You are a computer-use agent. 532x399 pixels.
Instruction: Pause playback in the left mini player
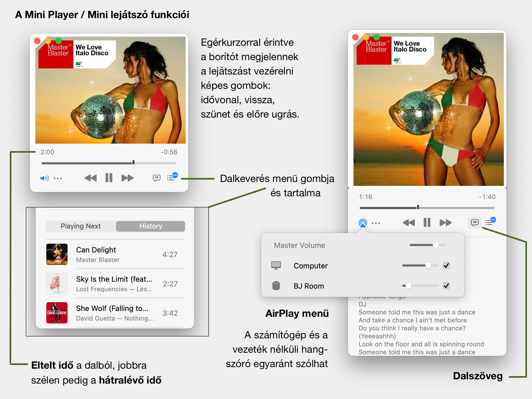(x=109, y=178)
